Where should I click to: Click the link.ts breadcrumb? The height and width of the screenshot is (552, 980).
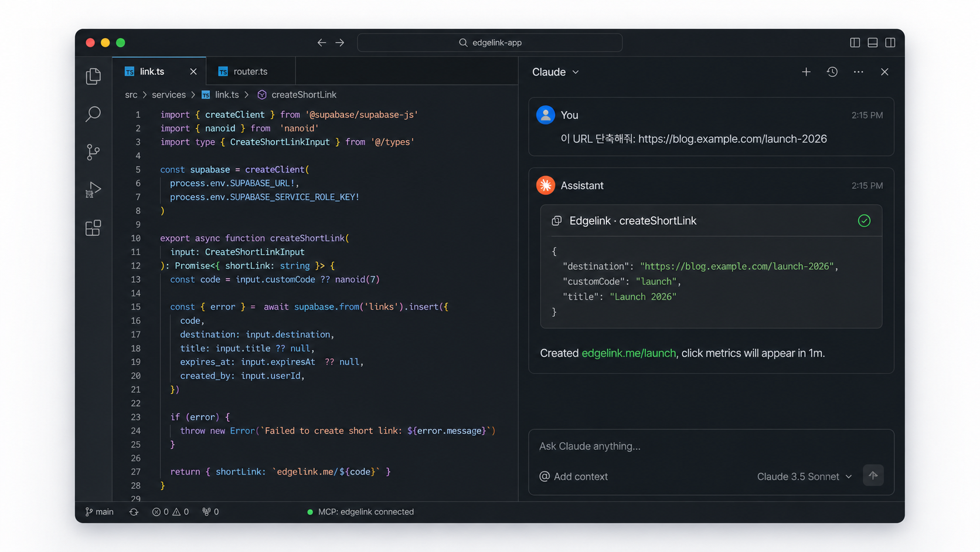tap(220, 94)
